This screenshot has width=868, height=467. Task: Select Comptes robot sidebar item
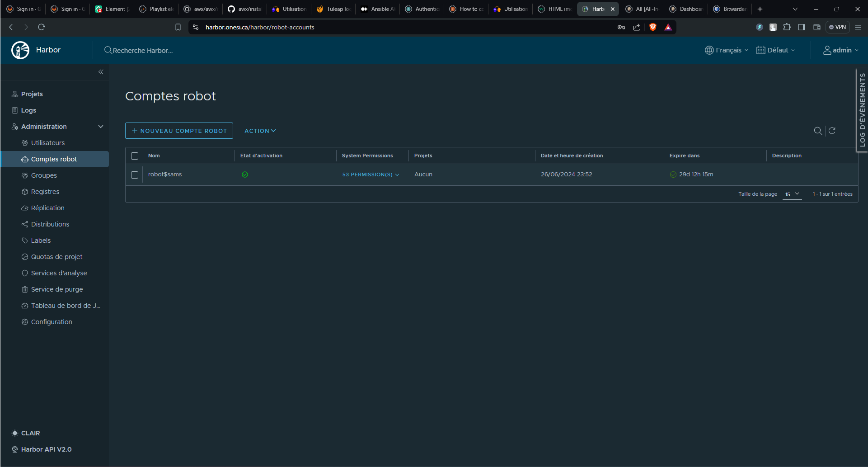click(x=54, y=159)
